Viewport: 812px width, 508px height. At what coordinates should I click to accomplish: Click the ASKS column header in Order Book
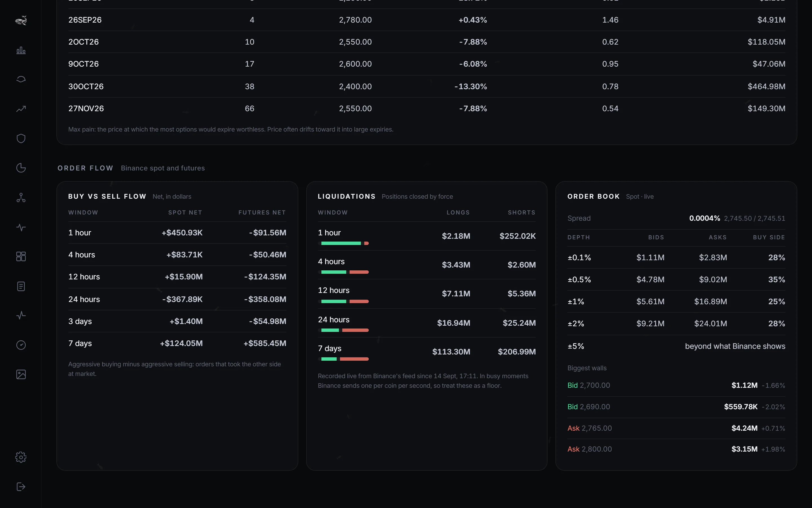718,237
